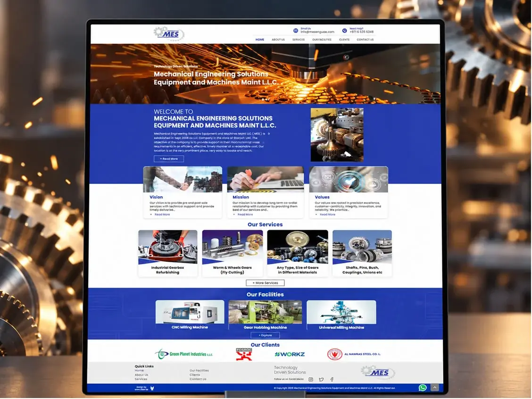Click the +971 6 535 5348 phone number
The width and height of the screenshot is (532, 399).
(362, 32)
